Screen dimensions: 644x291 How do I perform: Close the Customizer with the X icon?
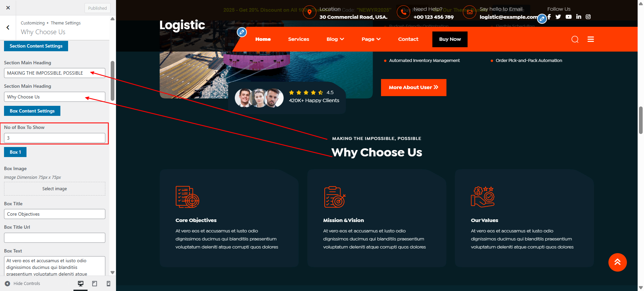(8, 8)
